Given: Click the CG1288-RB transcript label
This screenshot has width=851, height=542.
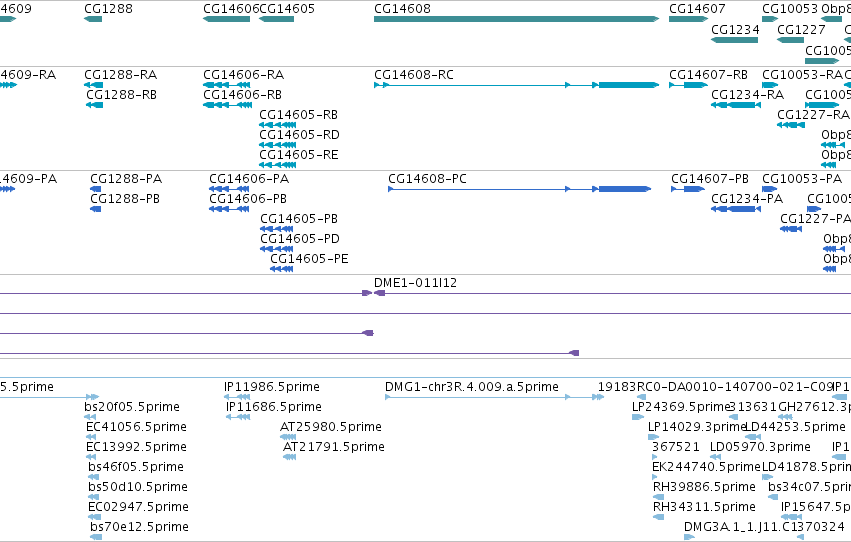Looking at the screenshot, I should [122, 95].
